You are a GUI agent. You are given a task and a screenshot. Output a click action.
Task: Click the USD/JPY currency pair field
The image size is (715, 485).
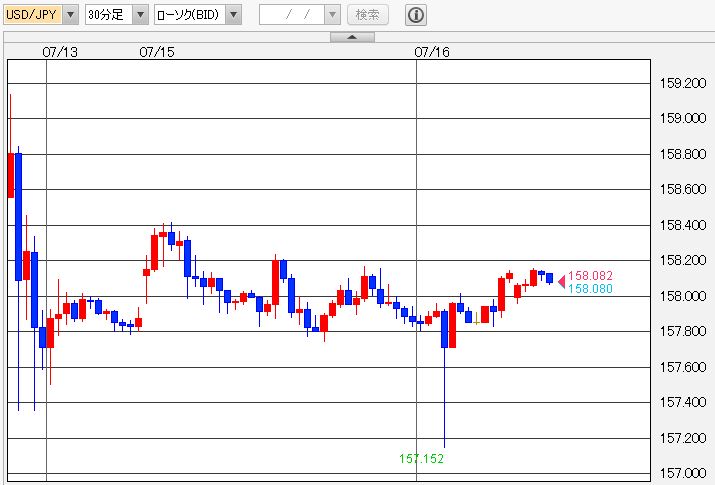point(33,15)
